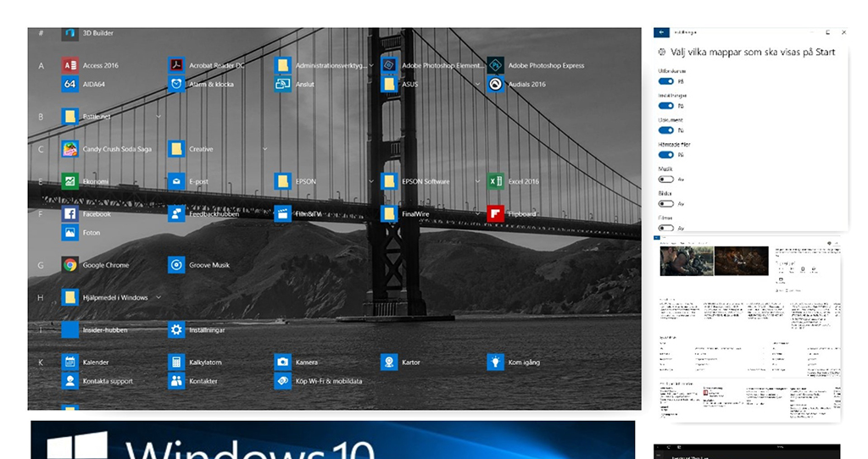Open AIDA64 app
This screenshot has width=868, height=459.
pyautogui.click(x=83, y=84)
